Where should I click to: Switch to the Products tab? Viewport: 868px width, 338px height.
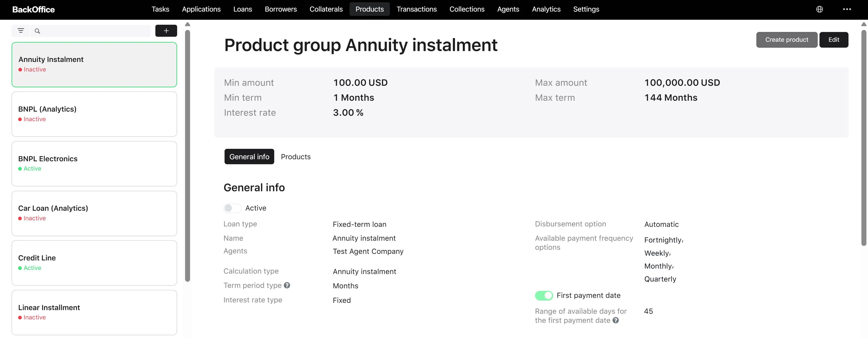click(x=296, y=157)
